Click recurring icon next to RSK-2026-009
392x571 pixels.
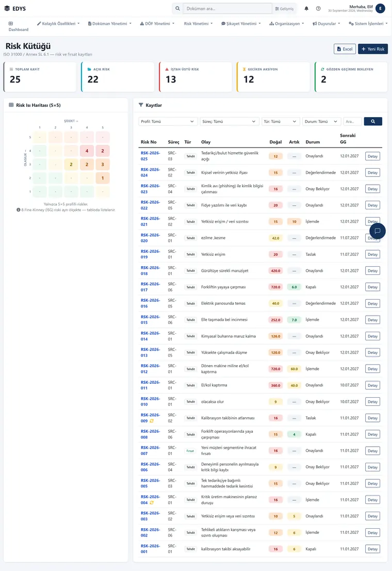click(x=152, y=421)
